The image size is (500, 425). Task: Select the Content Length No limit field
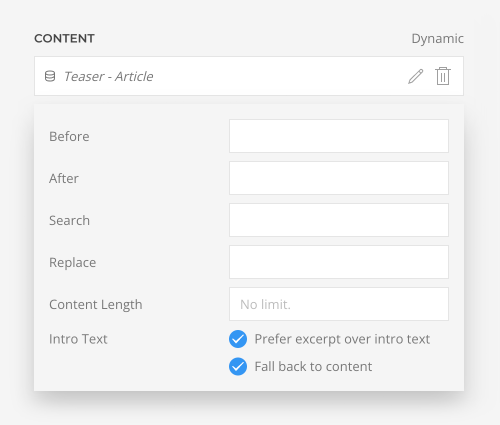(x=339, y=304)
